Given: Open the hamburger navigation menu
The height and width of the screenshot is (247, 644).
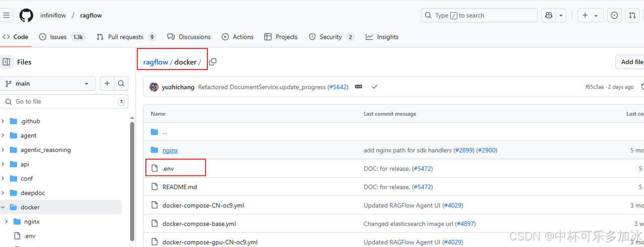Looking at the screenshot, I should (6, 15).
